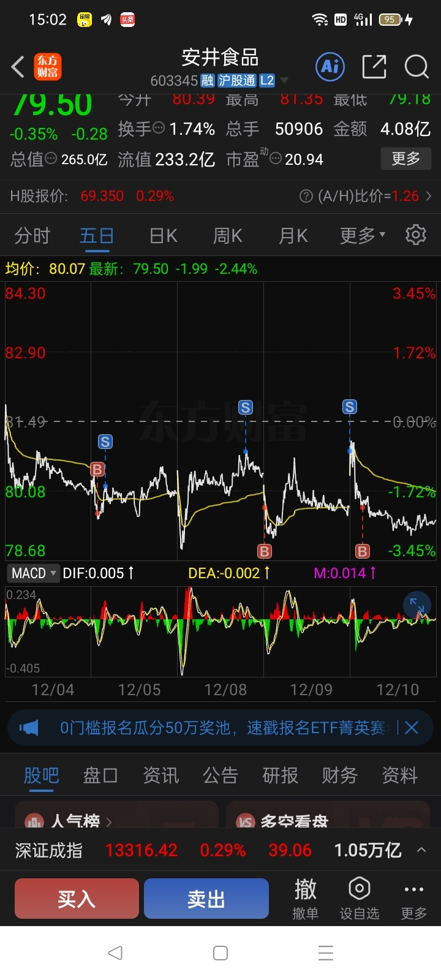Tap the 更多 quote details button
Screen dimensions: 441x980
(405, 159)
